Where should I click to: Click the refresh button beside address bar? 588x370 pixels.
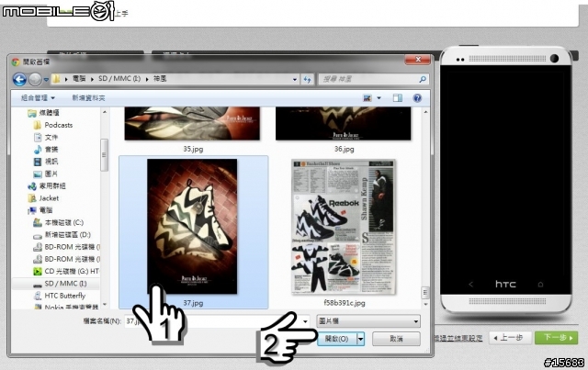(x=307, y=79)
